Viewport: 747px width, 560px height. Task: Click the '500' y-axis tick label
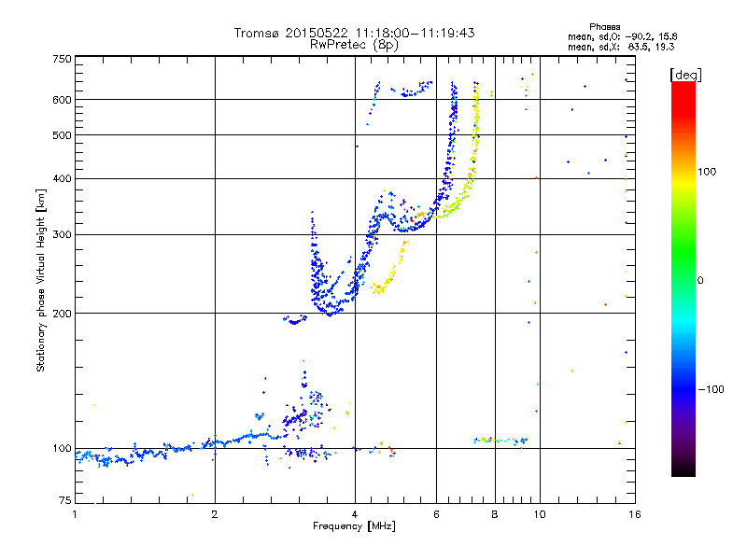[62, 135]
